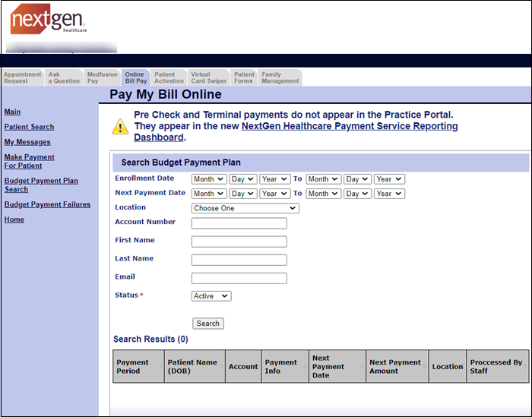Expand Next Payment Date start Year dropdown
Viewport: 532px width, 417px height.
click(275, 194)
